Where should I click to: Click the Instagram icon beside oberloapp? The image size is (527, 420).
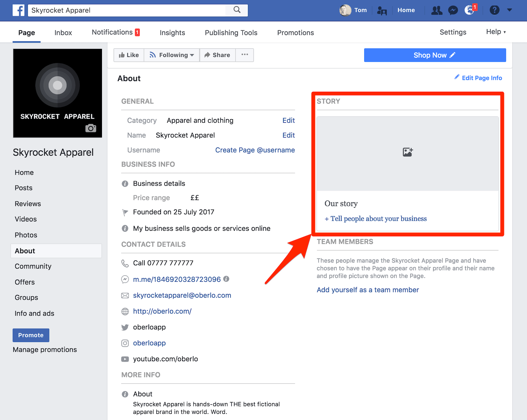pyautogui.click(x=125, y=343)
